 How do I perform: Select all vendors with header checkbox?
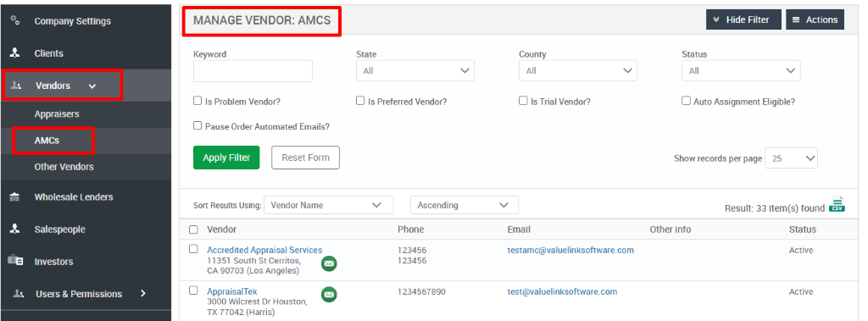(x=193, y=230)
